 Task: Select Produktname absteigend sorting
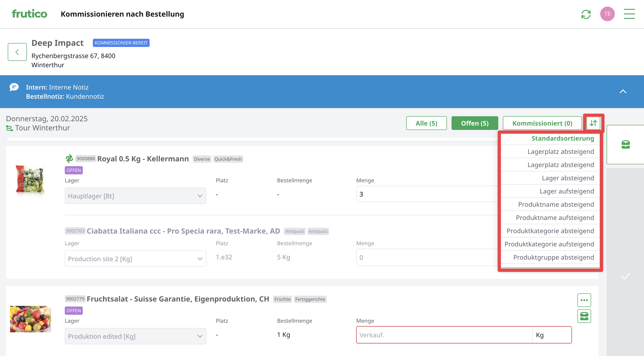click(x=556, y=204)
